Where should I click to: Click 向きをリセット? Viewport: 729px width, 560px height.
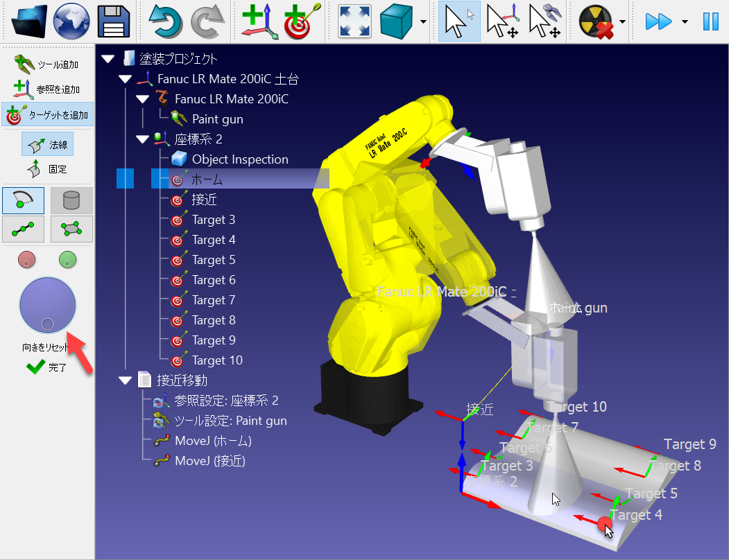pyautogui.click(x=45, y=347)
